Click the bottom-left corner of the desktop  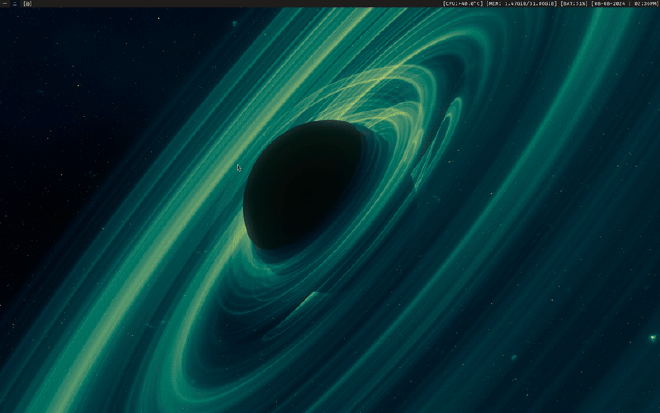(x=5, y=407)
